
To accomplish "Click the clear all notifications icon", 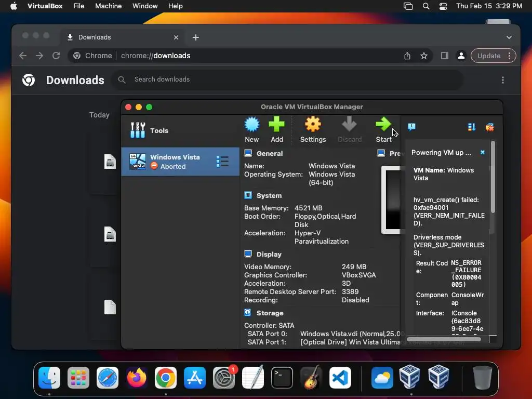I will (x=489, y=127).
